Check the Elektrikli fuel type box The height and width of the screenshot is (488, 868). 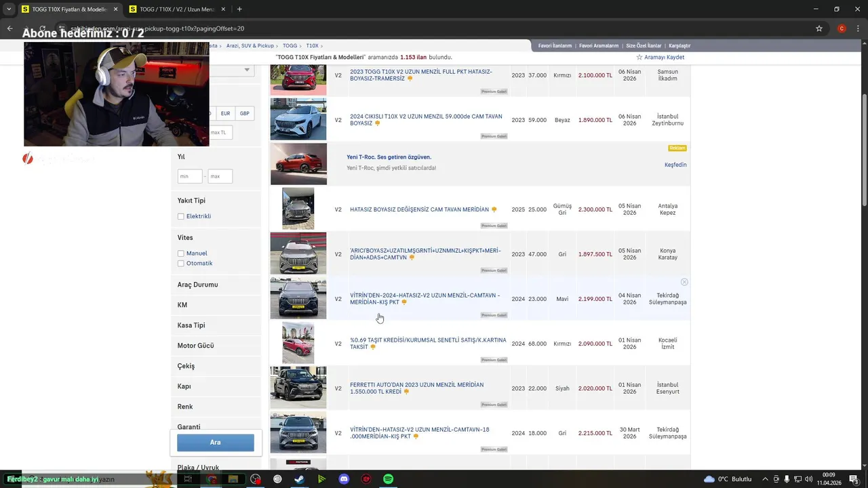pos(181,216)
